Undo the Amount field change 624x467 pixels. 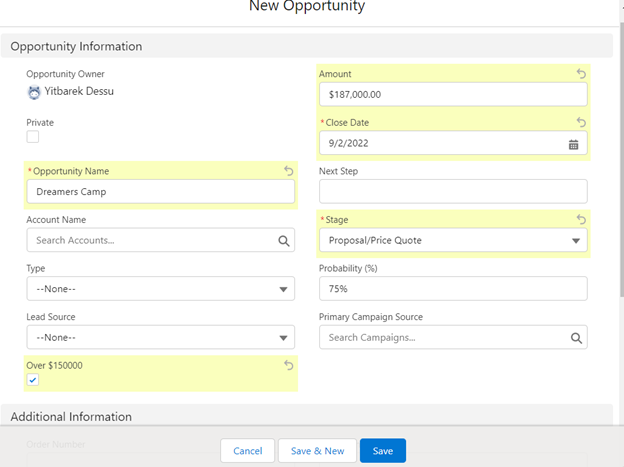(x=581, y=74)
